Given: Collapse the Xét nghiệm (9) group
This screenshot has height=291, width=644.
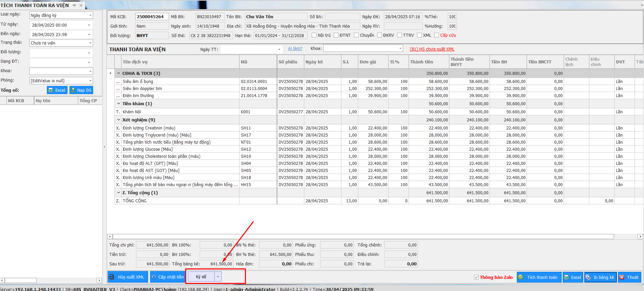Looking at the screenshot, I should point(118,120).
